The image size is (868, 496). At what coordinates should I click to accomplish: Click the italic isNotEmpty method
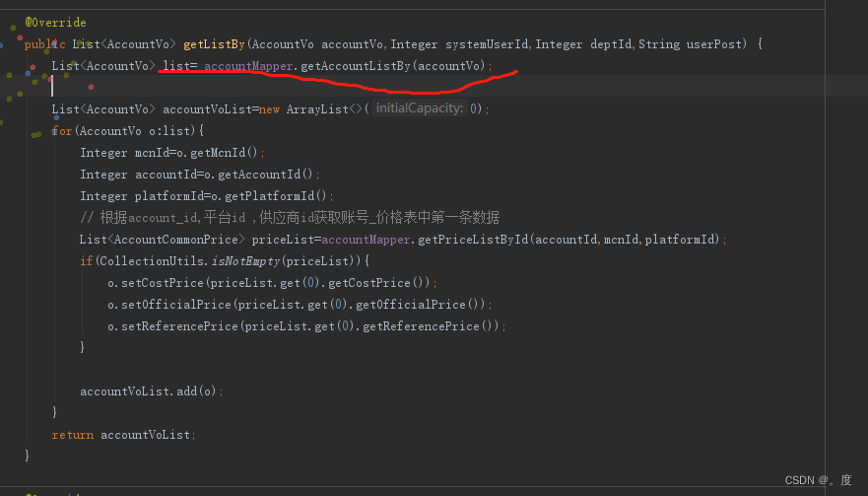[245, 261]
